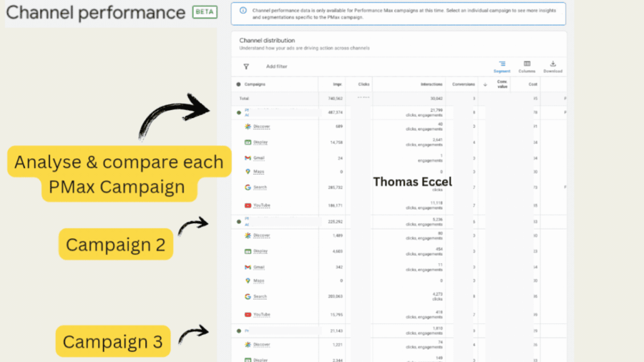Click YouTube icon in the second campaign
The width and height of the screenshot is (644, 362).
tap(248, 314)
